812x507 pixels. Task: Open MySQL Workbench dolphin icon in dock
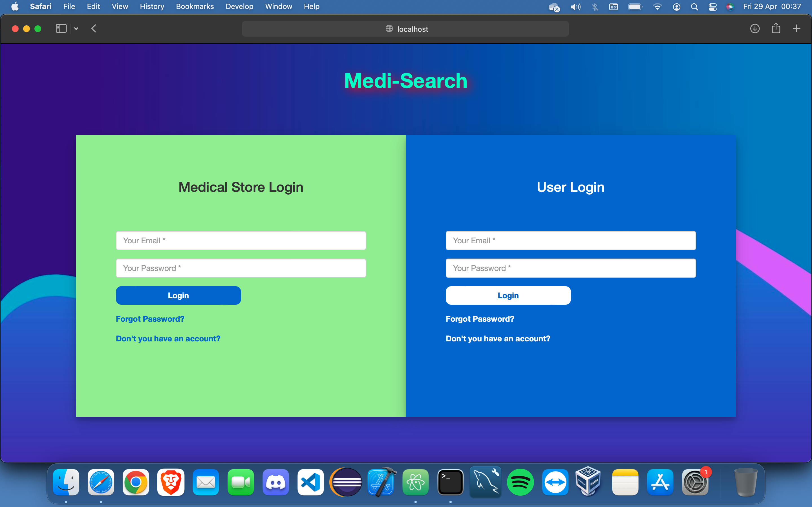pos(486,482)
